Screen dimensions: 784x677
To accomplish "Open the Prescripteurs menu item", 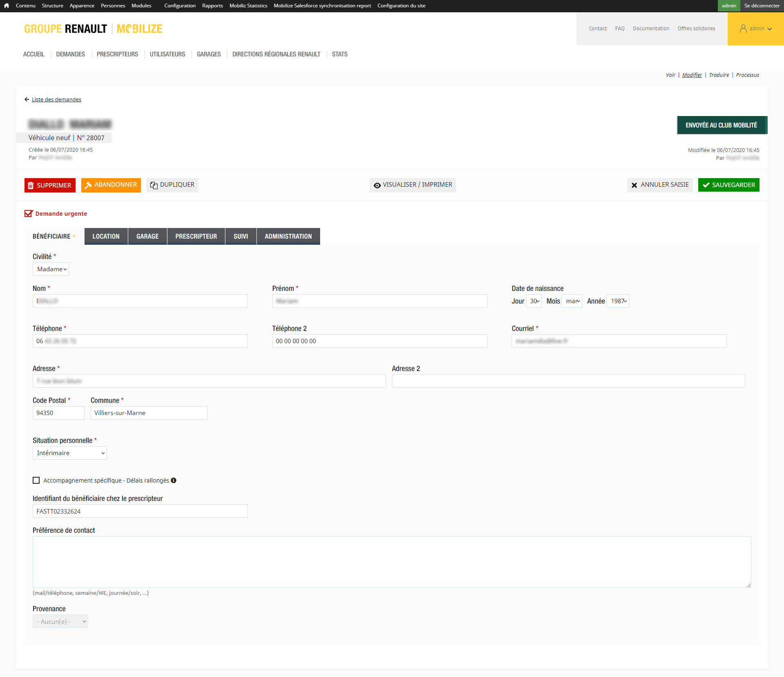I will 117,54.
